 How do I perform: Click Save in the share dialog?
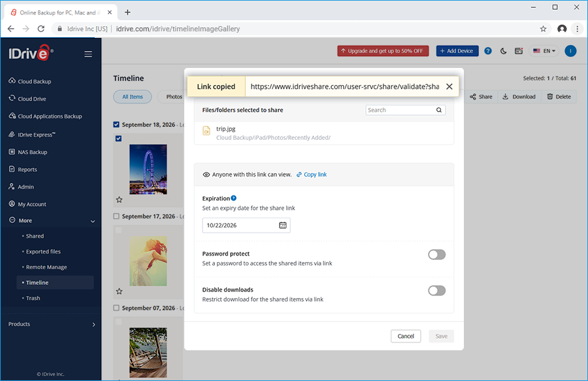point(442,336)
